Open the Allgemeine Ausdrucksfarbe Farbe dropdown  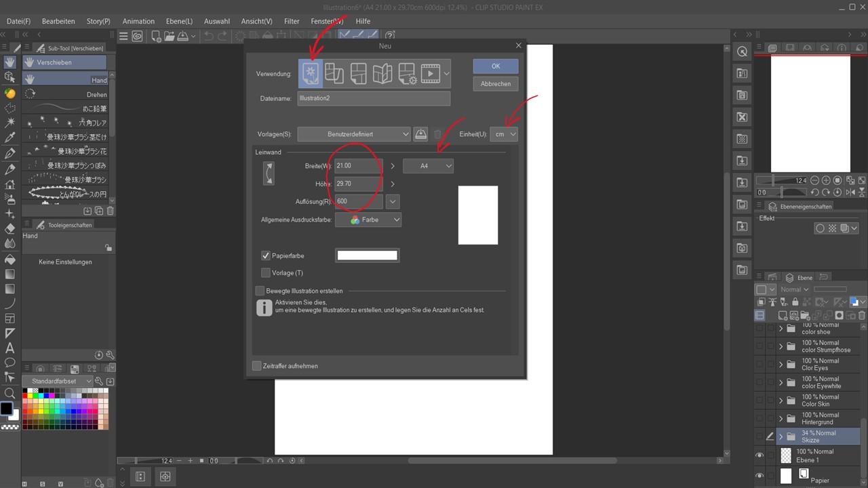[369, 220]
